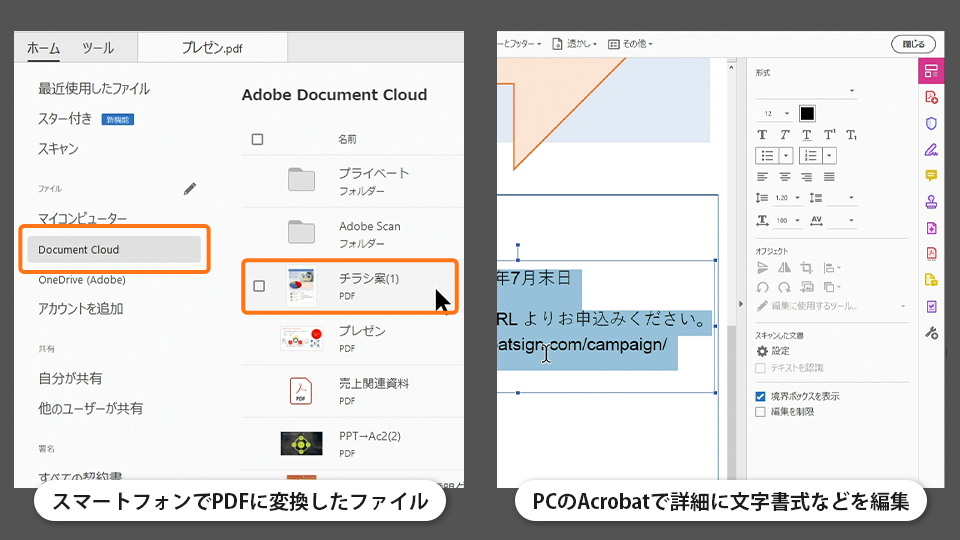Open the スキャン section

click(58, 149)
